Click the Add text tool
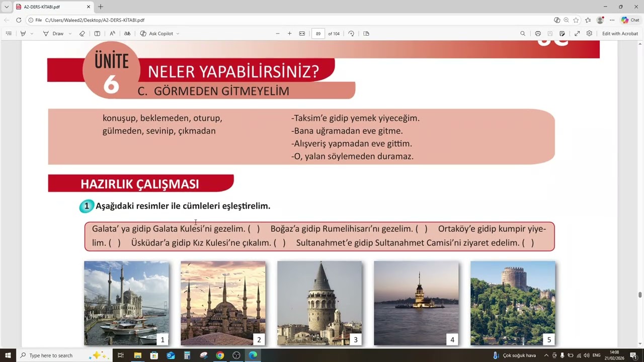Image resolution: width=644 pixels, height=362 pixels. click(x=97, y=34)
